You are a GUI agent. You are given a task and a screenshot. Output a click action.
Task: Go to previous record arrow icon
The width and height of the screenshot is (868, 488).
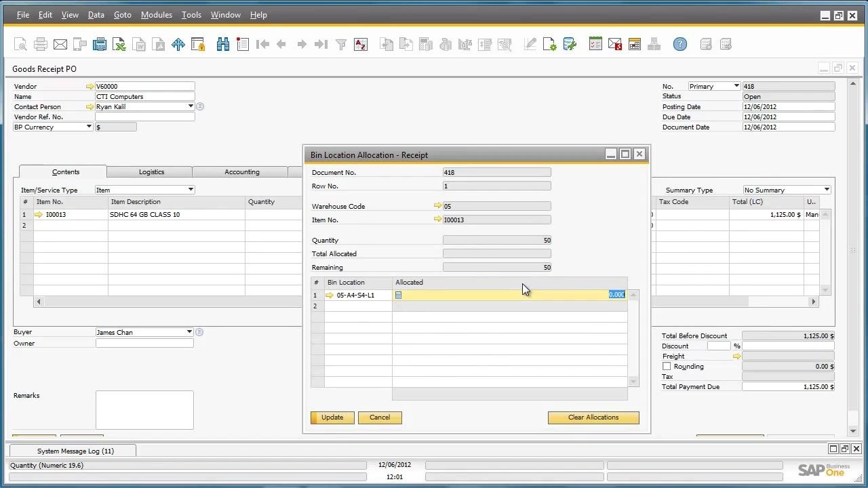pos(281,45)
